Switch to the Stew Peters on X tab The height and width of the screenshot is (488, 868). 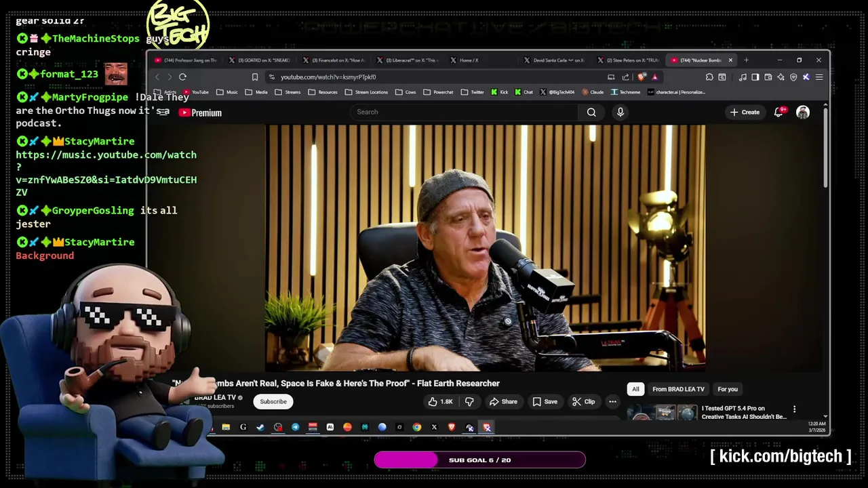click(x=629, y=60)
